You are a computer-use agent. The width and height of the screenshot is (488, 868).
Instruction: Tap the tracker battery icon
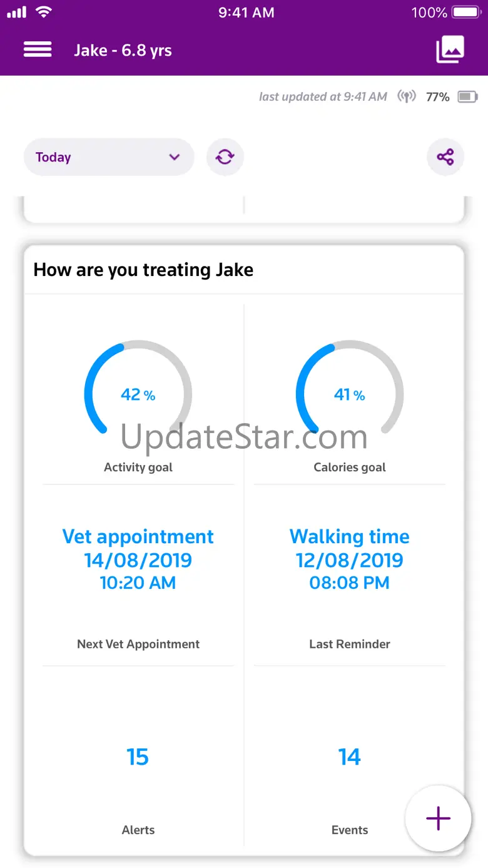click(467, 97)
